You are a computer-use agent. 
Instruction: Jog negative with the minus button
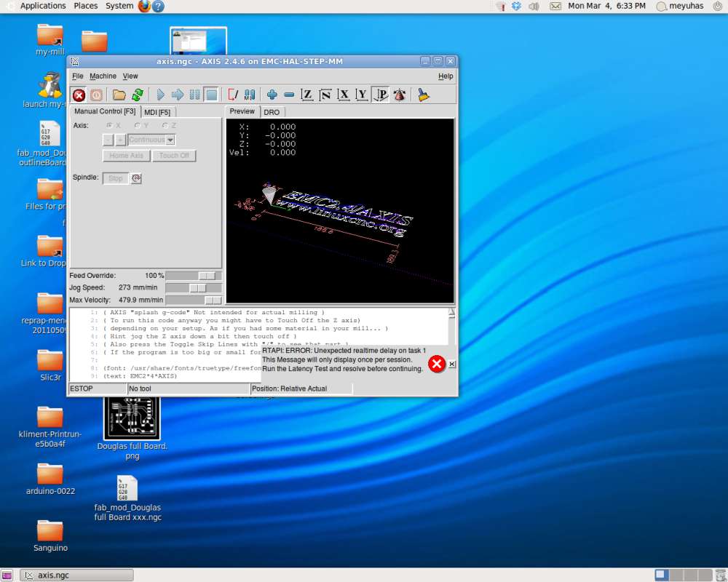click(108, 140)
